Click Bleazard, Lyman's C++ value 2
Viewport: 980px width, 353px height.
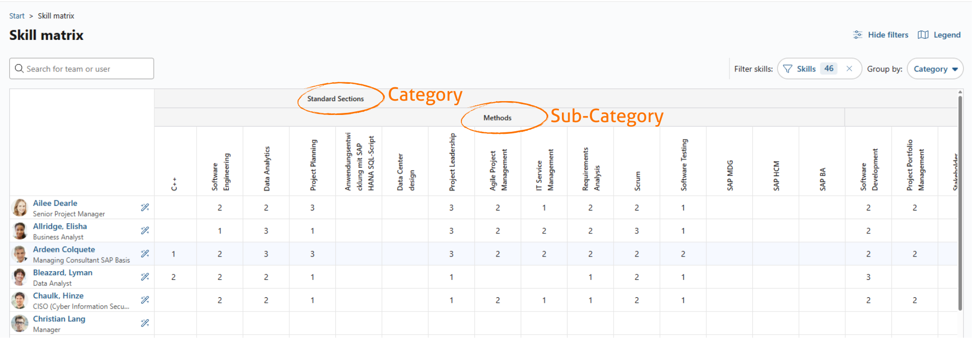[174, 277]
